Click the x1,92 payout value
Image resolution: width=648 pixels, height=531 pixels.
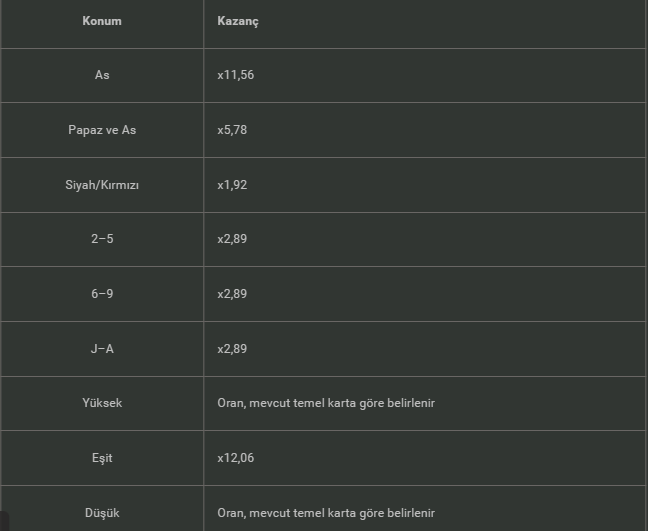(232, 185)
